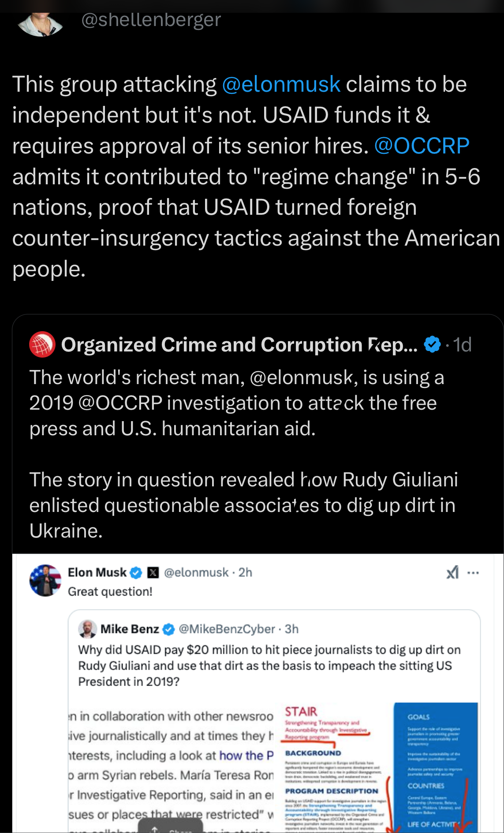Open the shellenberger profile photo at top
Viewport: 504px width, 833px height.
tap(41, 24)
